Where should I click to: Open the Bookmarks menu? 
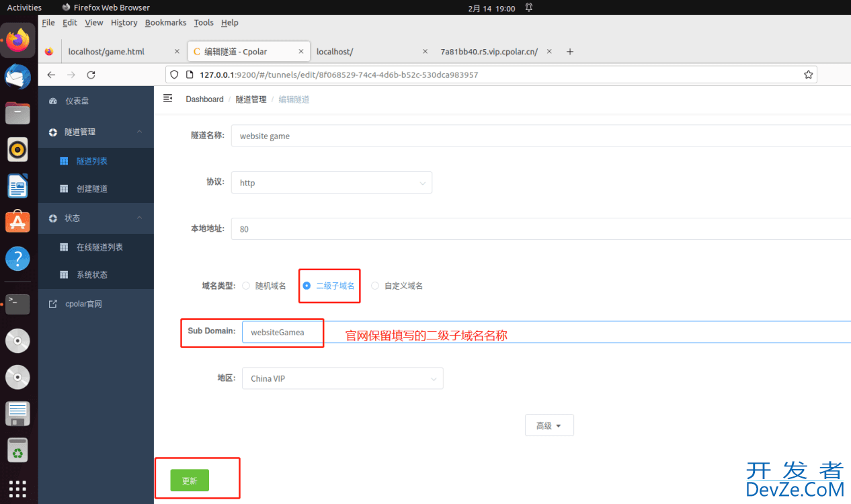pos(165,23)
